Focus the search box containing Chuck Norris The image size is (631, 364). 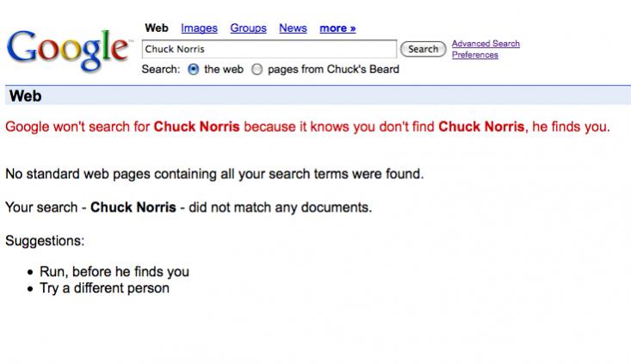268,49
